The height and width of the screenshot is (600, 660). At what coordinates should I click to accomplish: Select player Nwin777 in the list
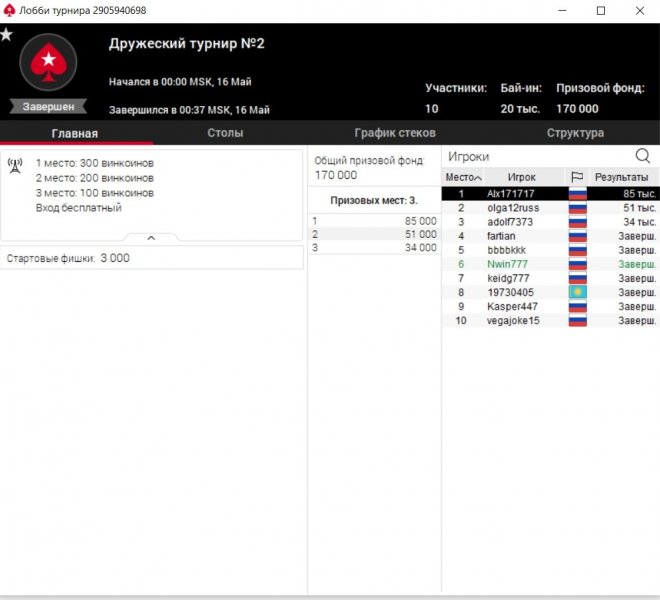(508, 264)
